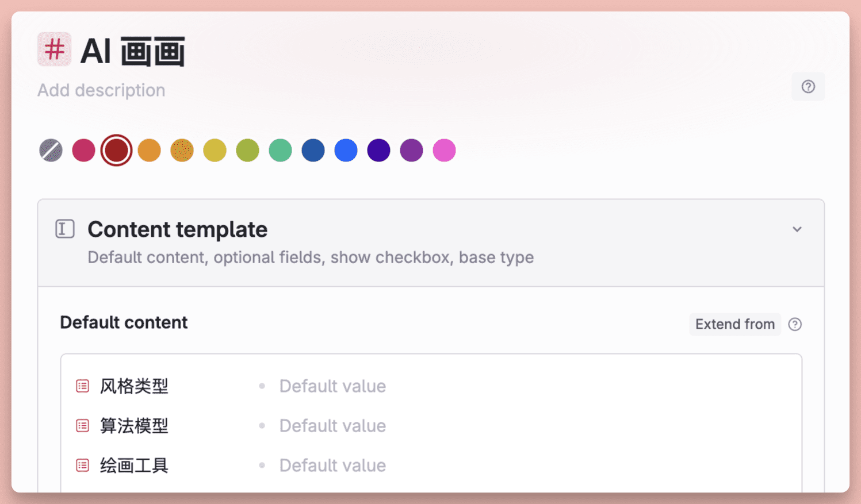
Task: Open the help icon near description
Action: coord(808,87)
